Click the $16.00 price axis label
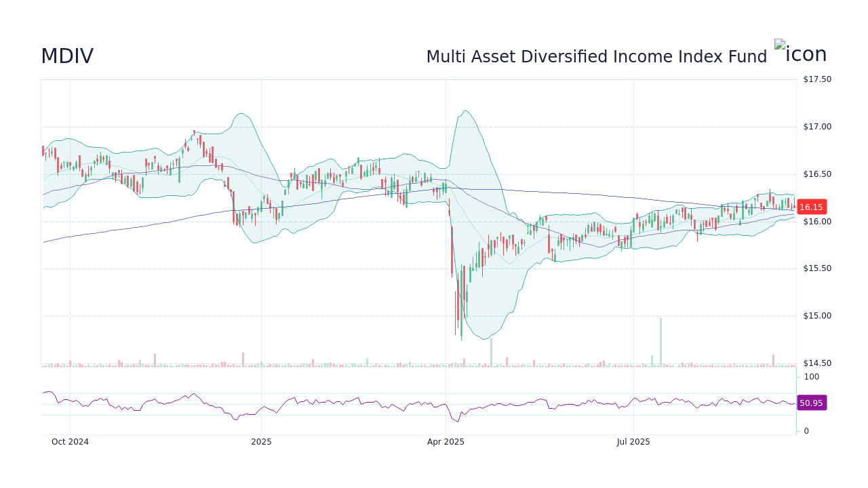The image size is (868, 488). (817, 222)
